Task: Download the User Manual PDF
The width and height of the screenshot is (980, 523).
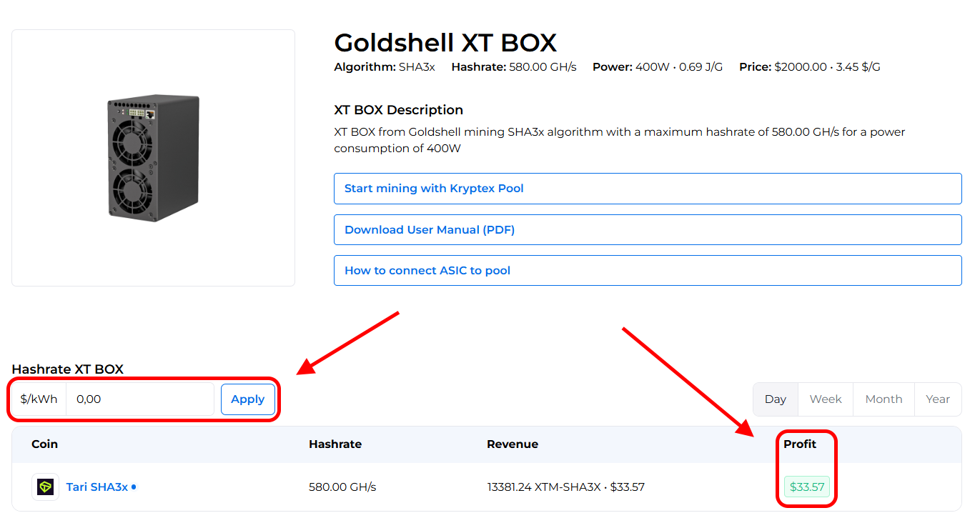Action: point(647,229)
